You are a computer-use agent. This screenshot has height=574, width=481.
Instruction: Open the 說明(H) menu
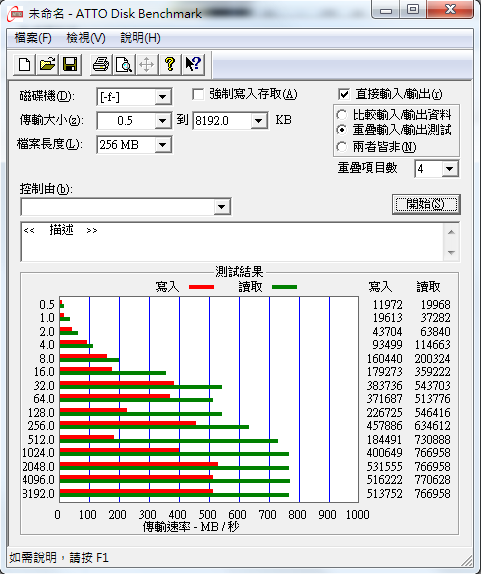[141, 38]
